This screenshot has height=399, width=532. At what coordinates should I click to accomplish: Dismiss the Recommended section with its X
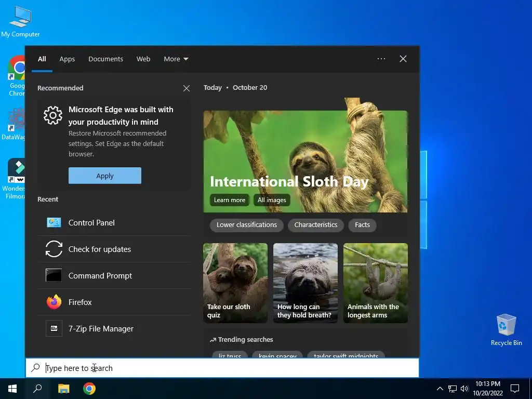tap(187, 88)
